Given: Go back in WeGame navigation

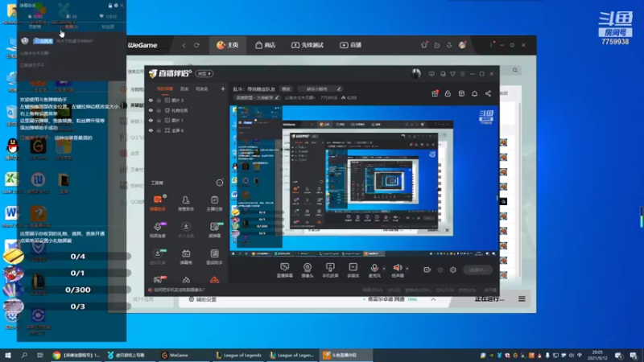Looking at the screenshot, I should [184, 45].
